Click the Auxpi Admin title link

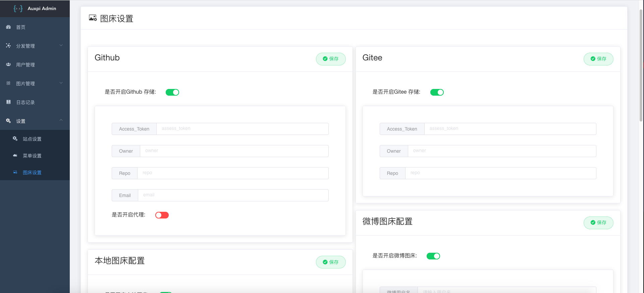[x=42, y=8]
